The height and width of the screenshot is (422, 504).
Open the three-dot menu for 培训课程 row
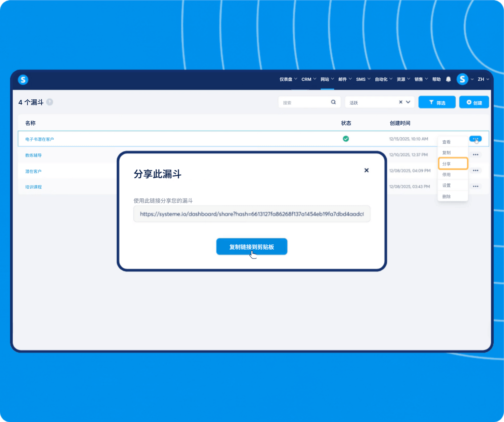tap(475, 186)
